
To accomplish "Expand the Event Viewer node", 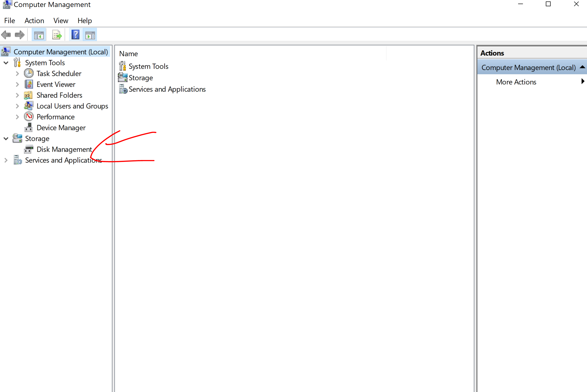I will pos(17,84).
